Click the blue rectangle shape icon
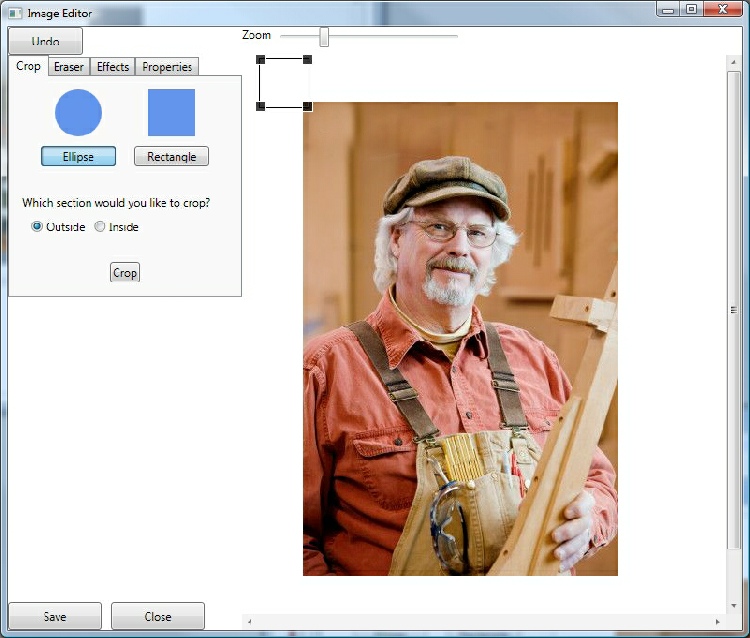The width and height of the screenshot is (750, 638). 171,112
